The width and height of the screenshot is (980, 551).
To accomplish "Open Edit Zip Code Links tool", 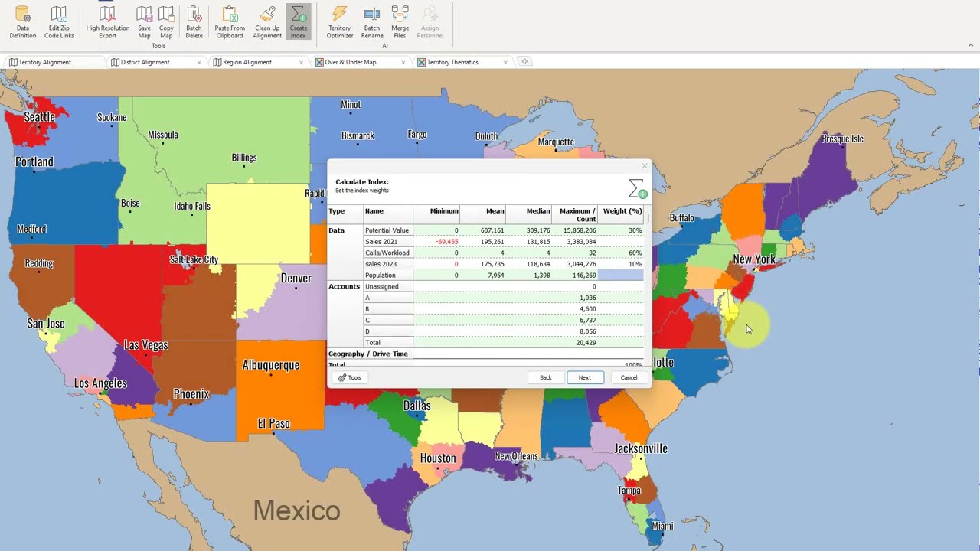I will point(59,22).
